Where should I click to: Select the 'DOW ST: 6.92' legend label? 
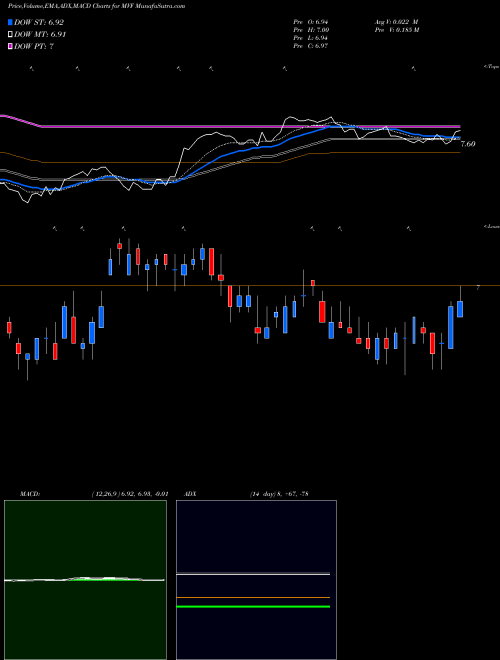pos(39,22)
